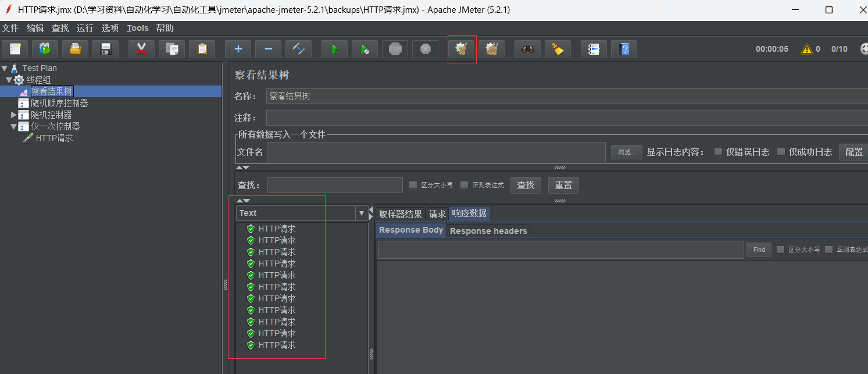Image resolution: width=868 pixels, height=374 pixels.
Task: Click the Paste clipboard icon
Action: [x=202, y=49]
